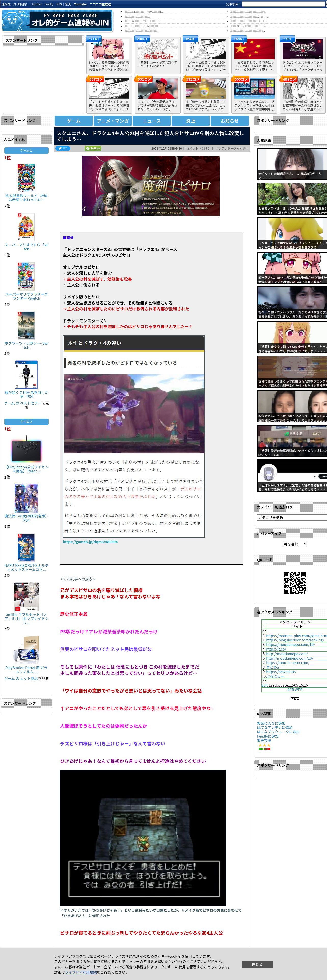Open the デスピサロ retro dialogue screenshot
This screenshot has height=980, width=327.
[x=143, y=838]
